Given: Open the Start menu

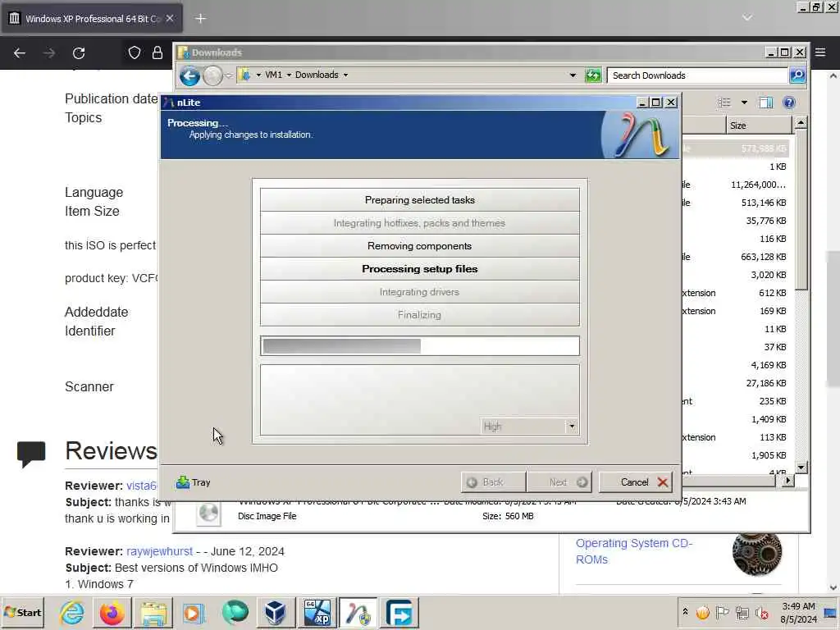Looking at the screenshot, I should point(22,612).
